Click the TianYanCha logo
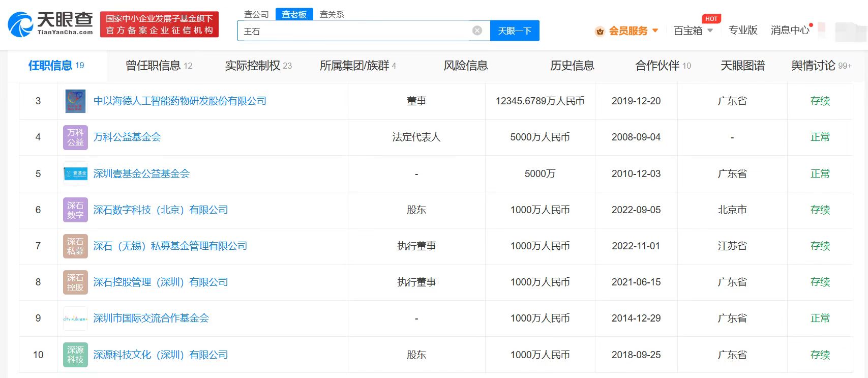Screen dimensions: 868x378 (x=50, y=24)
